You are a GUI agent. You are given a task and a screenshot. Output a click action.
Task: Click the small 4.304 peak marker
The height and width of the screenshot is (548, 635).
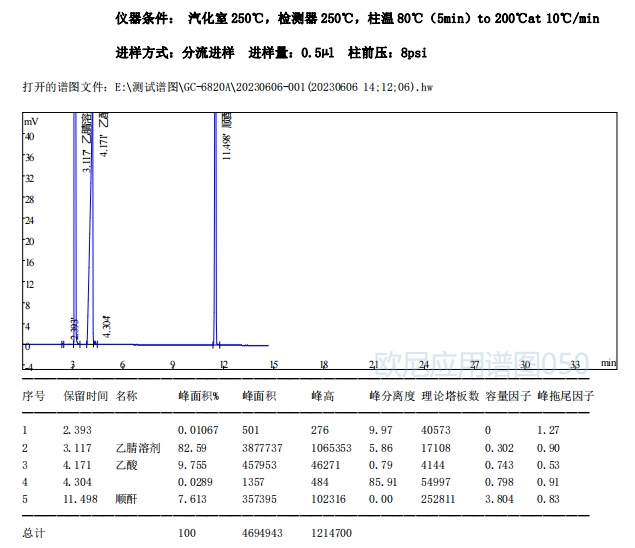(x=107, y=325)
